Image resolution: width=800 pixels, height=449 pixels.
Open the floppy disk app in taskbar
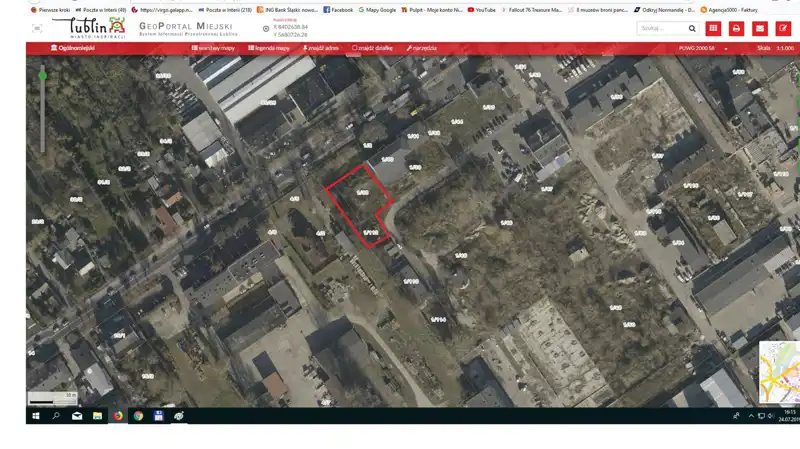(x=159, y=416)
